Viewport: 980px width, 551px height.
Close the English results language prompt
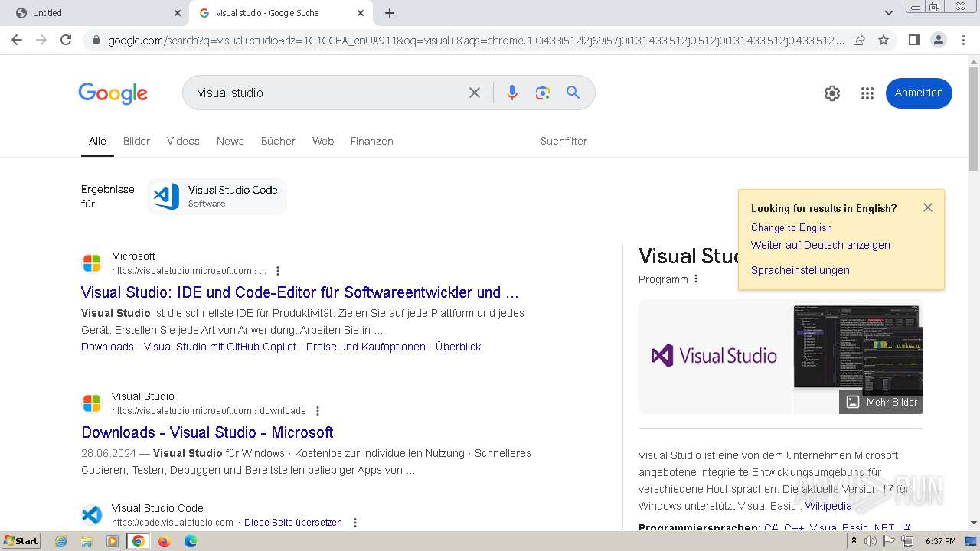[928, 207]
